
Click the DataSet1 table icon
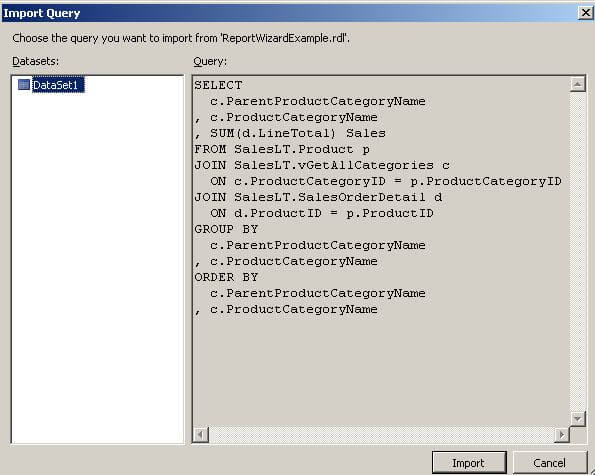[24, 85]
